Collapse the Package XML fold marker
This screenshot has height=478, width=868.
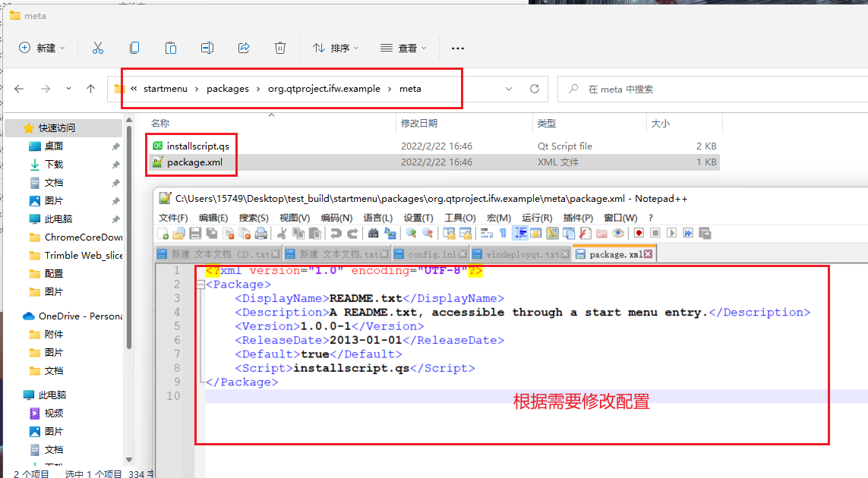click(200, 285)
